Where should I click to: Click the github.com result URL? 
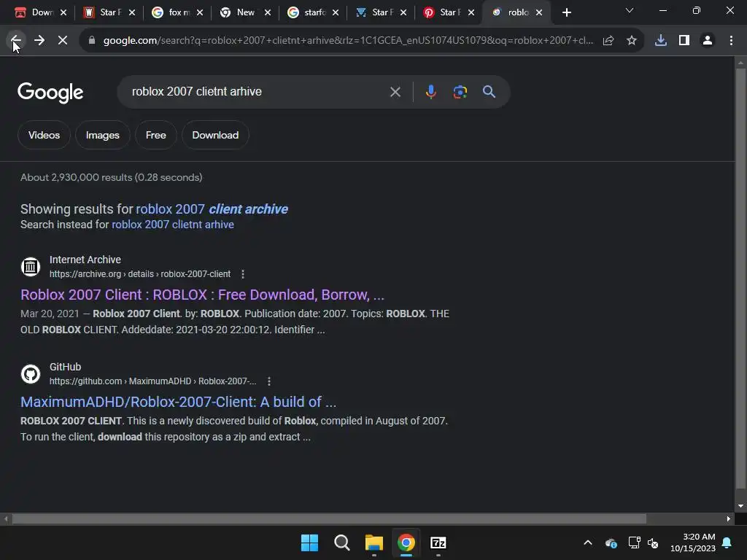pyautogui.click(x=153, y=381)
